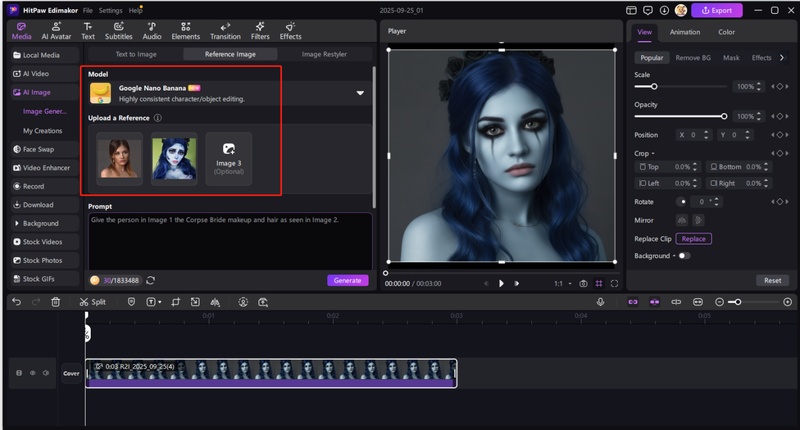The height and width of the screenshot is (430, 800).
Task: Open the Text tool panel
Action: click(x=88, y=31)
